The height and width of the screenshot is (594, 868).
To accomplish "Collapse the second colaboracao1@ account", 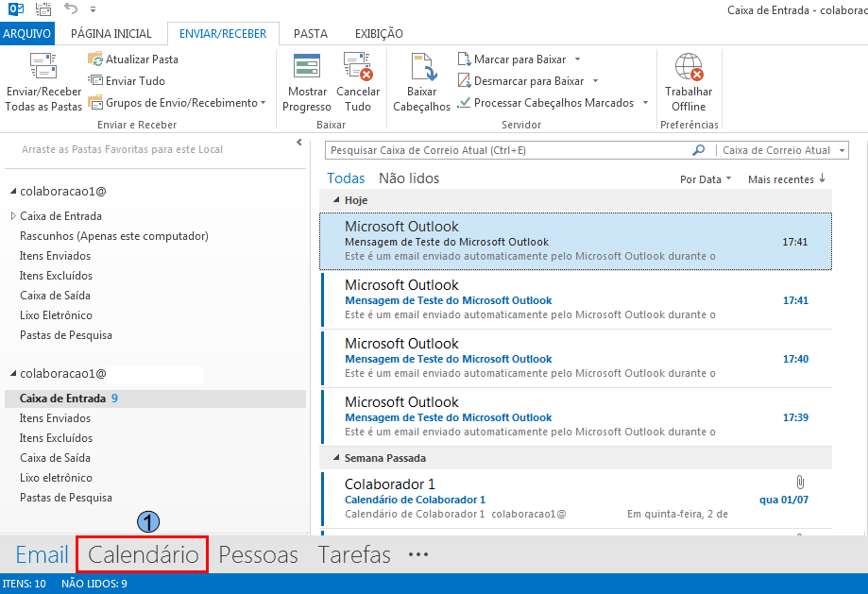I will click(13, 374).
